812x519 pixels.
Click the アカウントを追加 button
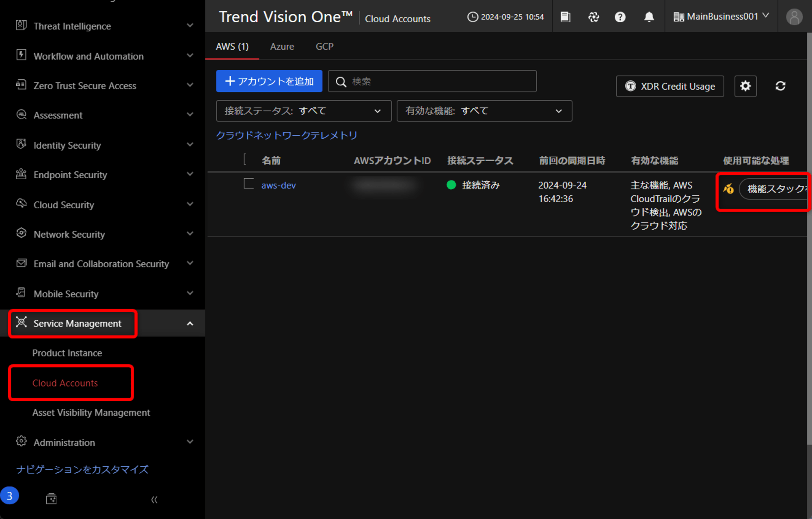tap(269, 81)
